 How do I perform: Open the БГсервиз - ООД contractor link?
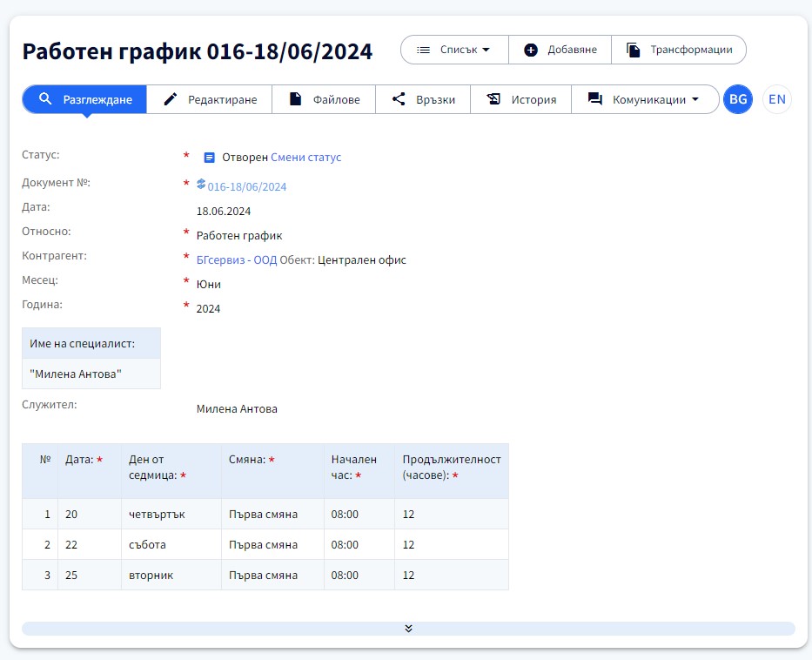coord(237,260)
